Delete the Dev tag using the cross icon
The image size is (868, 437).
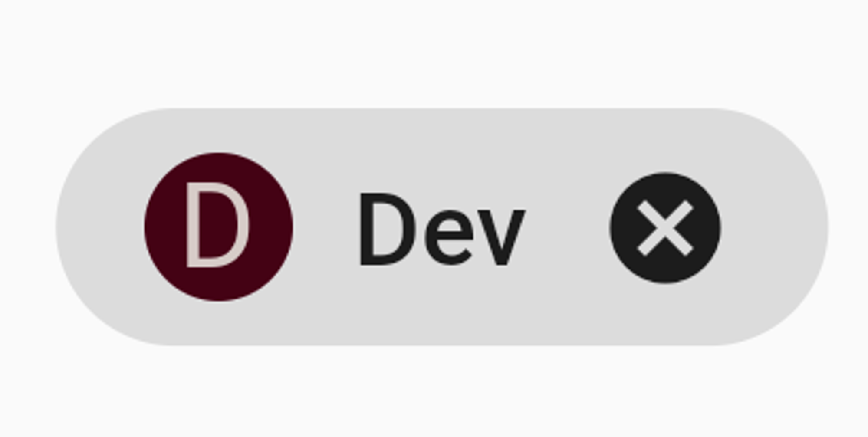coord(665,228)
